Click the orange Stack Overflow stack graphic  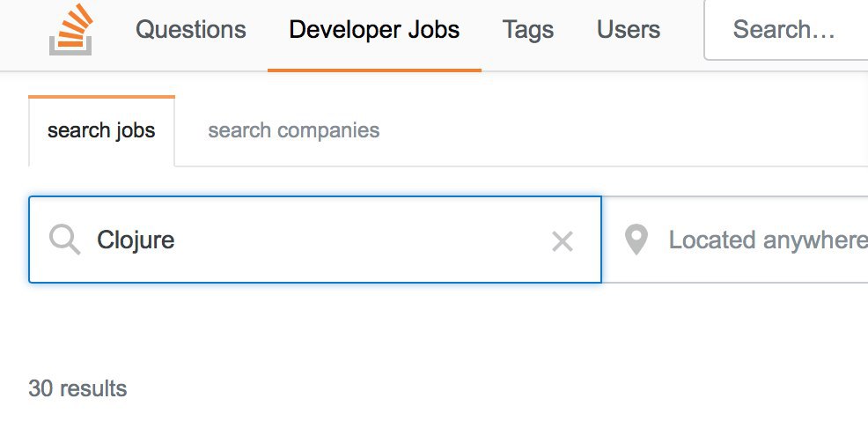coord(74,25)
